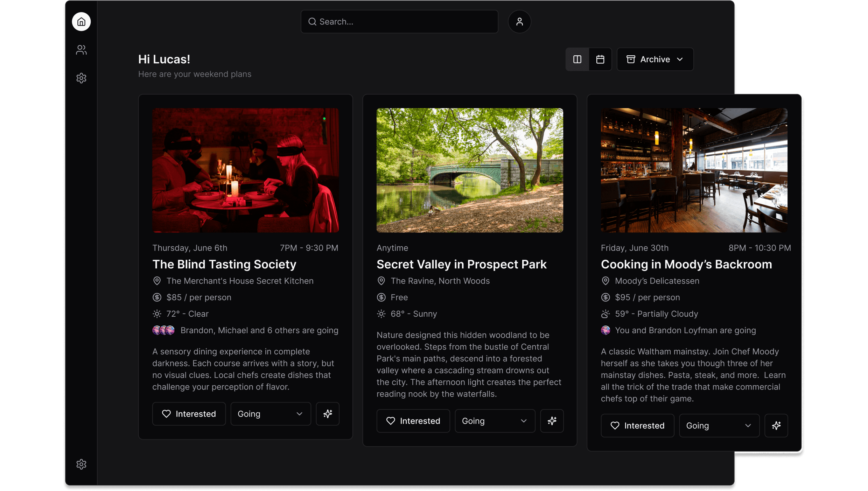Screen dimensions: 868x491
Task: Click the search magnifier icon
Action: click(312, 22)
